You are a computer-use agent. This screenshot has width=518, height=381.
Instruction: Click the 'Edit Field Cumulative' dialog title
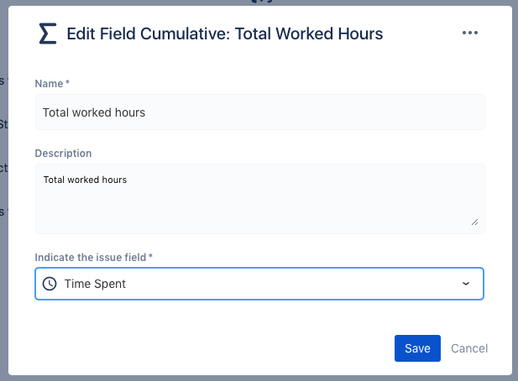pyautogui.click(x=225, y=34)
